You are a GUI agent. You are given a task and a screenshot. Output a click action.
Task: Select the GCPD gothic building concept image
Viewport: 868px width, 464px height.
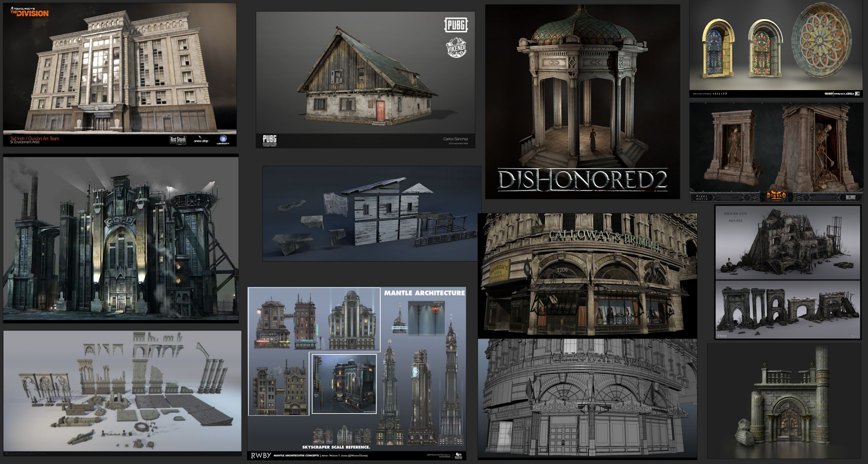(120, 238)
